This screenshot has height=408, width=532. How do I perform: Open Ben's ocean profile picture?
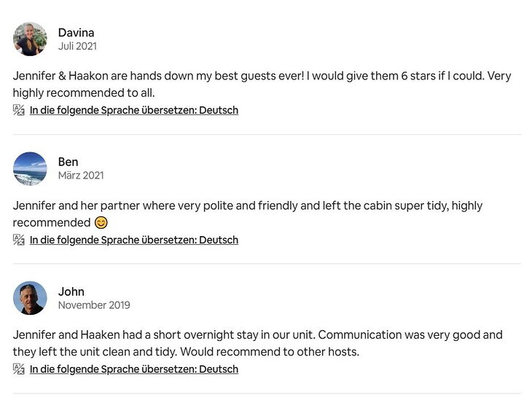coord(30,168)
